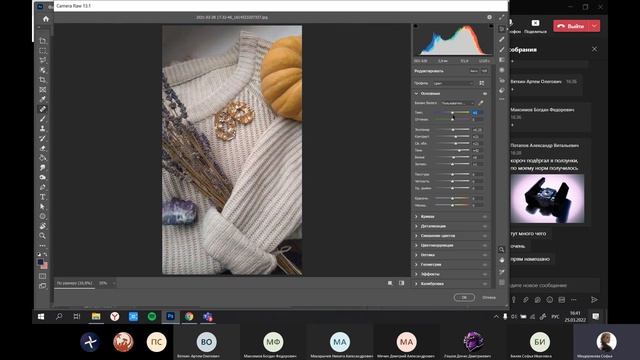Click the exposure slider in Camera Raw
Viewport: 640px width, 360px height.
[453, 130]
